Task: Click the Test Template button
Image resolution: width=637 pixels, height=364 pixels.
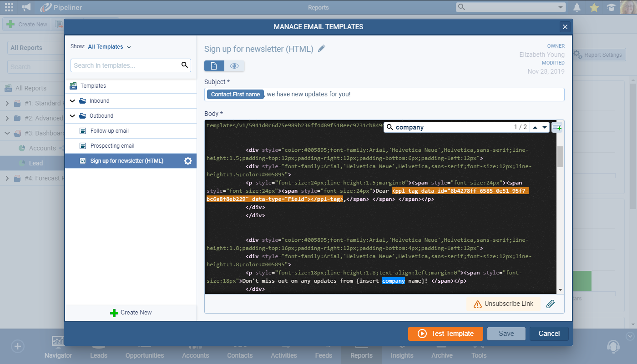Action: [445, 334]
